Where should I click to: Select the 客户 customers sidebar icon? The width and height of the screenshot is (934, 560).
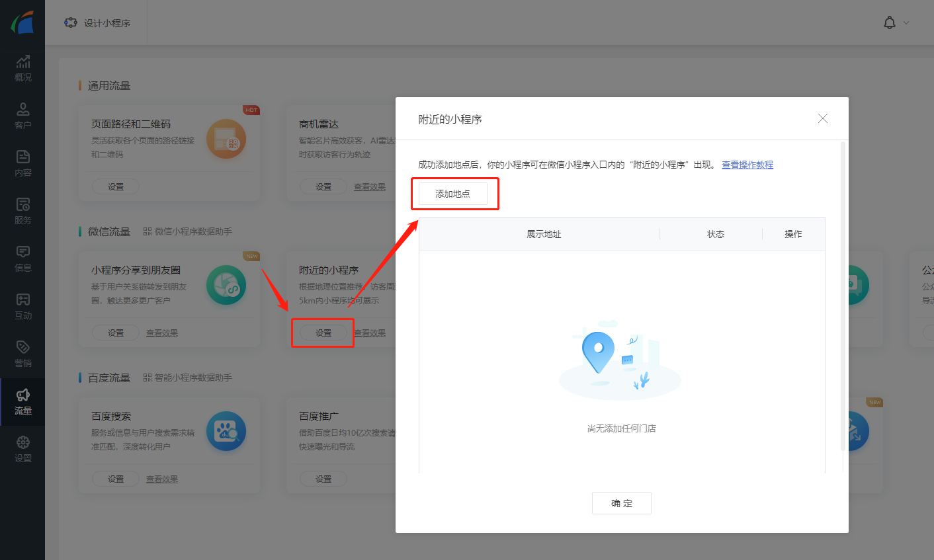pos(22,116)
